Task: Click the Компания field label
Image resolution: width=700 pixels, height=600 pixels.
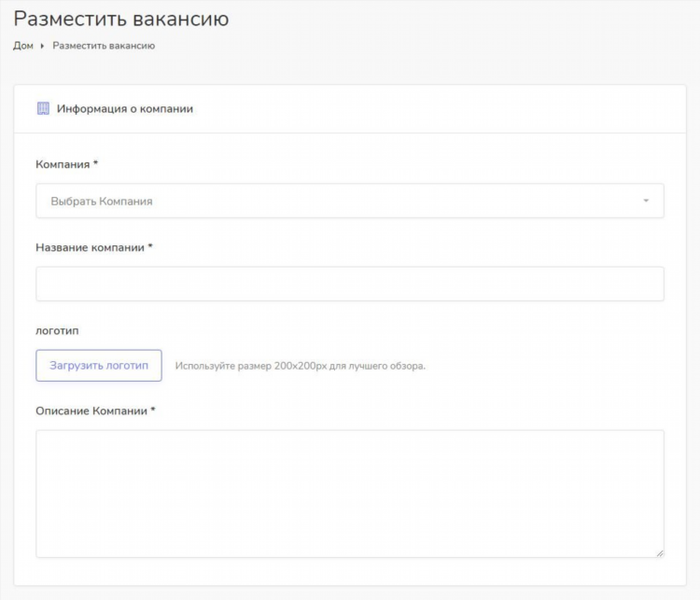Action: [63, 164]
